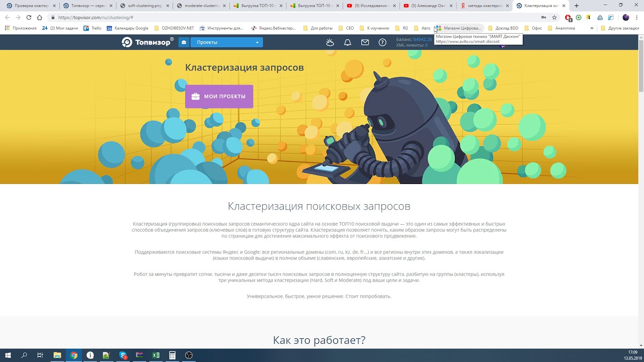Viewport: 644px width, 362px height.
Task: Open the Календарь Google bookmark
Action: [127, 28]
